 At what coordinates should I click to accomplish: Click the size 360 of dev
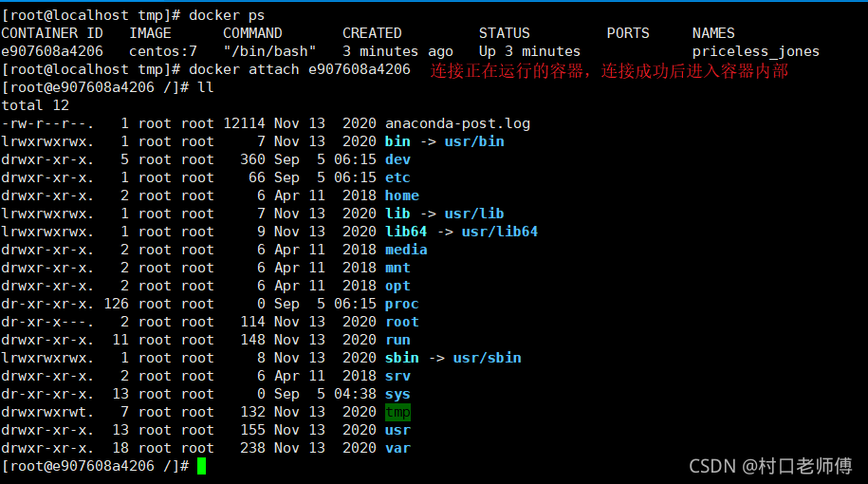pyautogui.click(x=253, y=159)
